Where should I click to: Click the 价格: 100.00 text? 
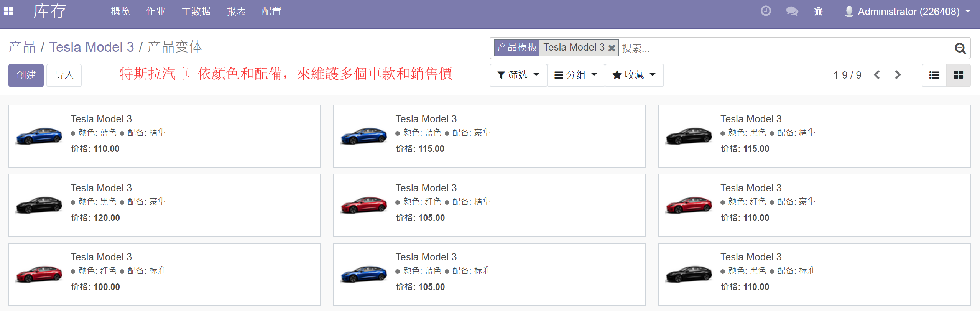coord(95,287)
